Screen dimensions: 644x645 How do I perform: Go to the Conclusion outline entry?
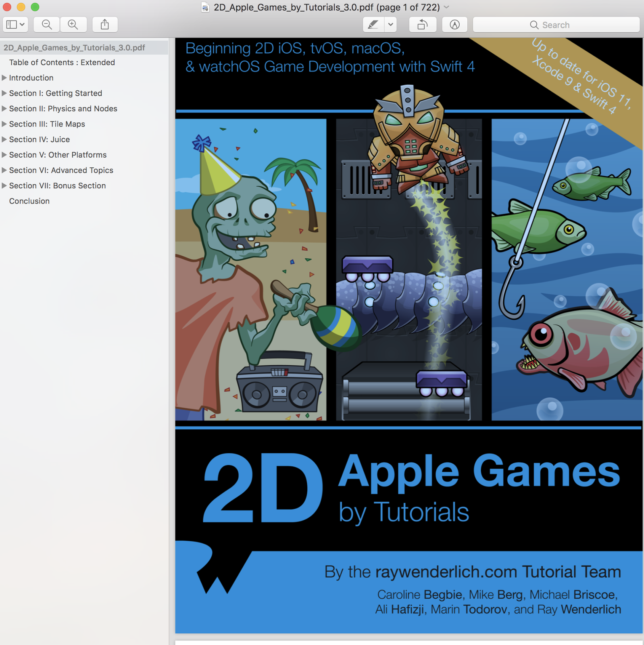pyautogui.click(x=29, y=201)
